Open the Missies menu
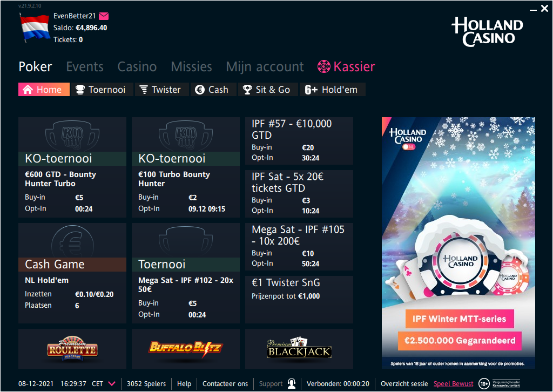 pyautogui.click(x=191, y=67)
